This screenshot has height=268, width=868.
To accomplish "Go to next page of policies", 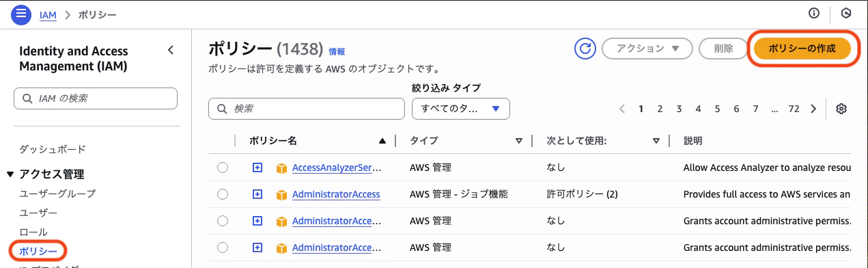I will 813,109.
